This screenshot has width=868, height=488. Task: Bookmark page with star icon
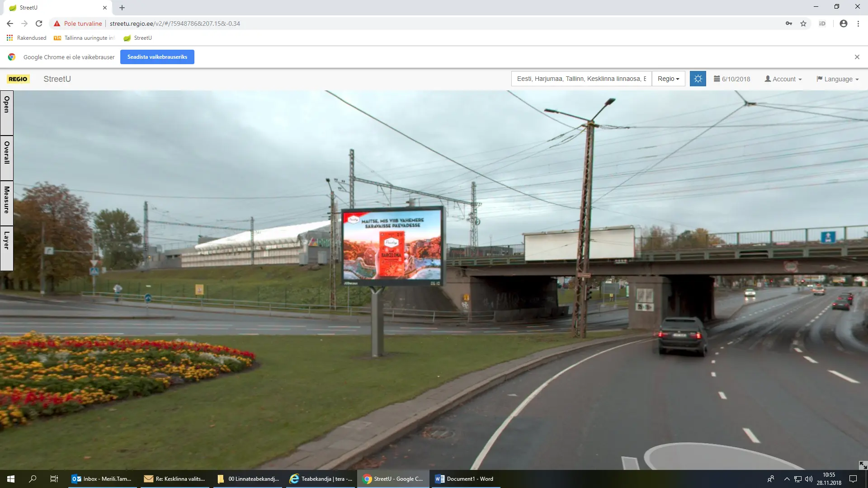pyautogui.click(x=803, y=23)
